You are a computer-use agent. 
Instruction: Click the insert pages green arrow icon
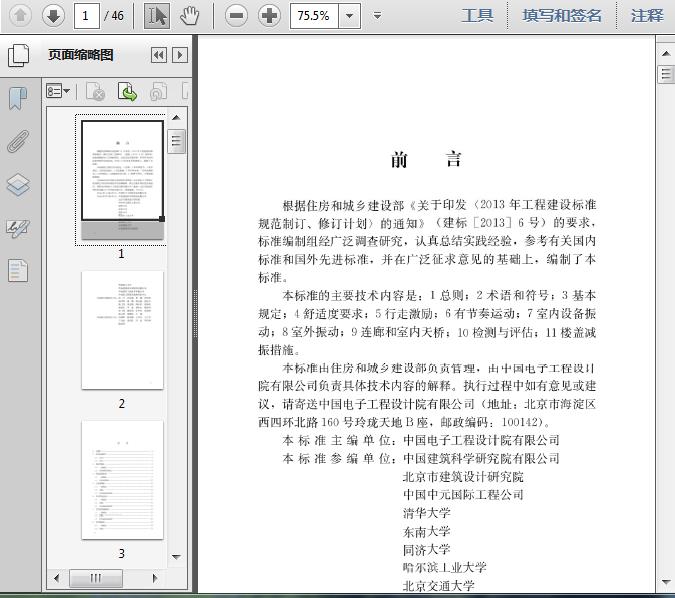(x=127, y=92)
